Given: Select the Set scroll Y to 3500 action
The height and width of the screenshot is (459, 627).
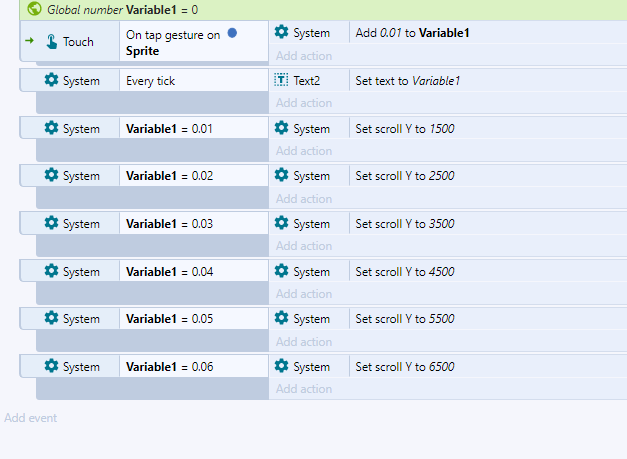Looking at the screenshot, I should tap(488, 224).
